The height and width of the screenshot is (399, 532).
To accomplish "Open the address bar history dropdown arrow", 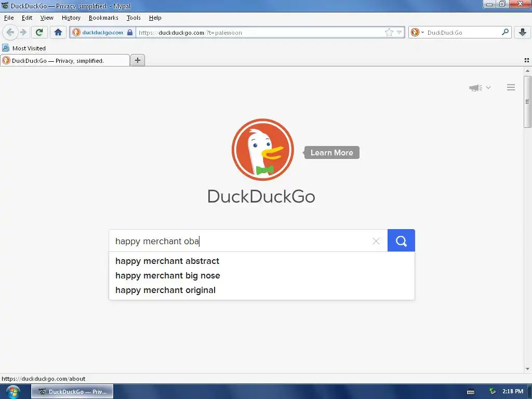I will (x=400, y=33).
